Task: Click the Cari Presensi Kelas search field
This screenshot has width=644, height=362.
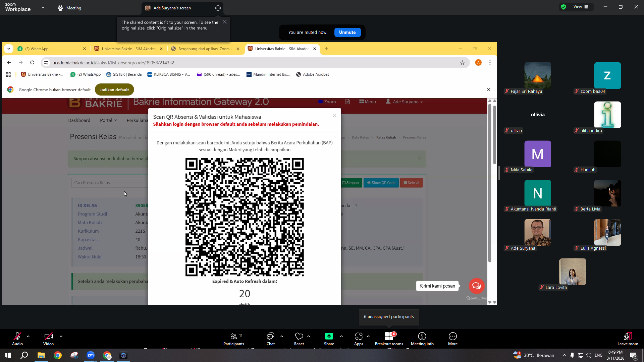Action: pyautogui.click(x=110, y=183)
